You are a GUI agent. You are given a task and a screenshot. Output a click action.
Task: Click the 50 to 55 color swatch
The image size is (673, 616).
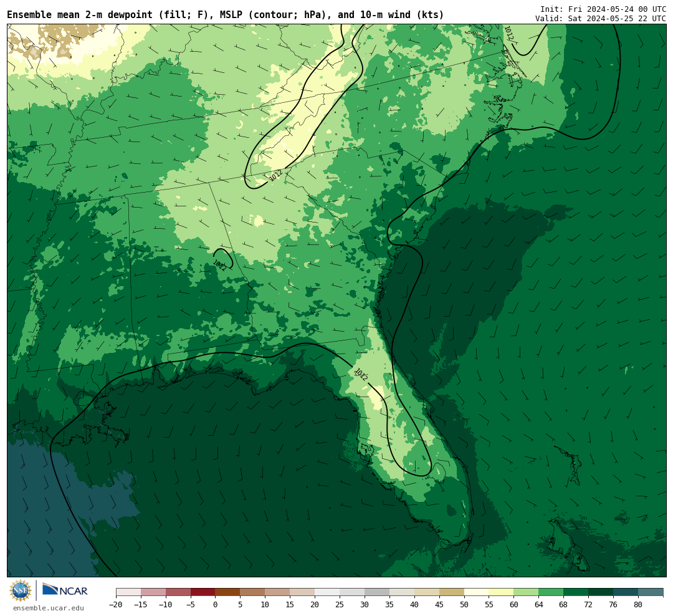click(x=477, y=592)
